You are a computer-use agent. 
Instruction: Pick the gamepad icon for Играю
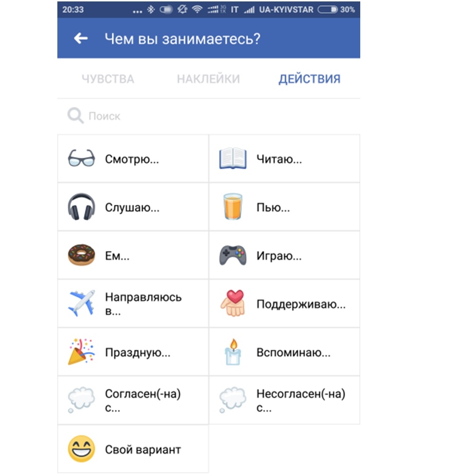pyautogui.click(x=233, y=255)
